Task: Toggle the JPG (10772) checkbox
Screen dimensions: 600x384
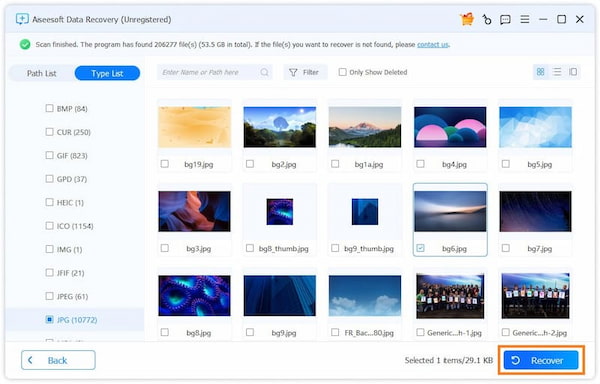Action: [49, 319]
